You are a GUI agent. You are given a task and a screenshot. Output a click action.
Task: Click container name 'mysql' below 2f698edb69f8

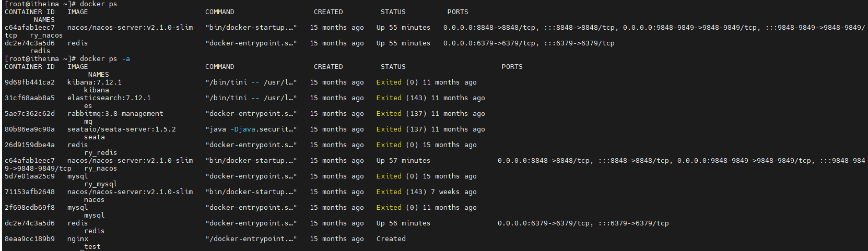pos(95,216)
